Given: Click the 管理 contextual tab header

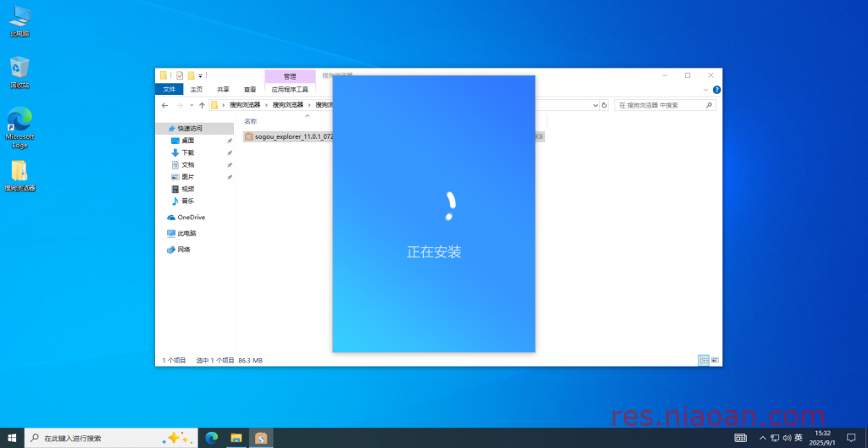Looking at the screenshot, I should pos(290,76).
